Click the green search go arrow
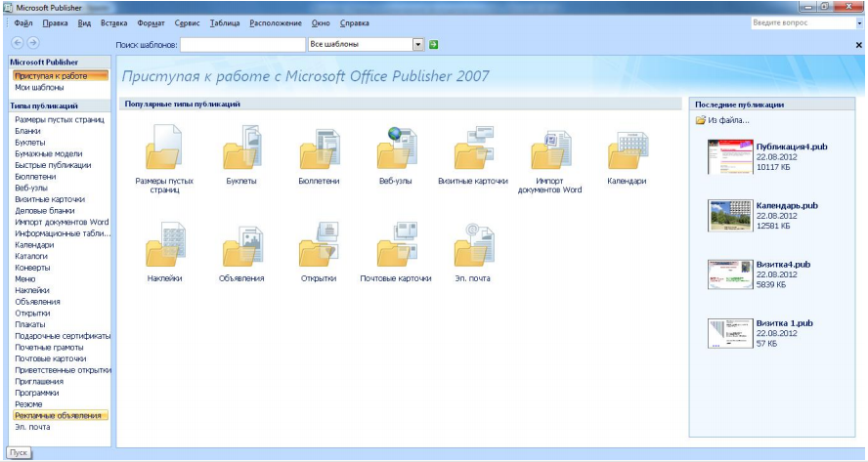The height and width of the screenshot is (462, 868). click(x=433, y=44)
